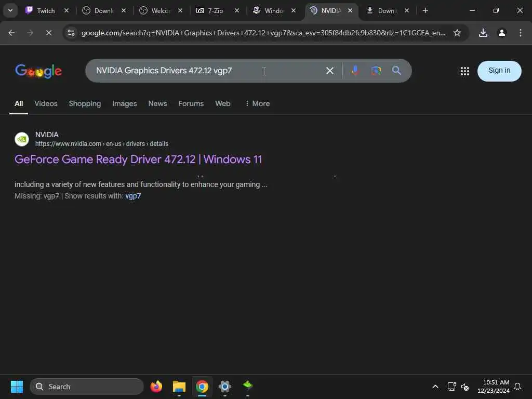532x399 pixels.
Task: Click the green taskbar app icon
Action: point(248,386)
